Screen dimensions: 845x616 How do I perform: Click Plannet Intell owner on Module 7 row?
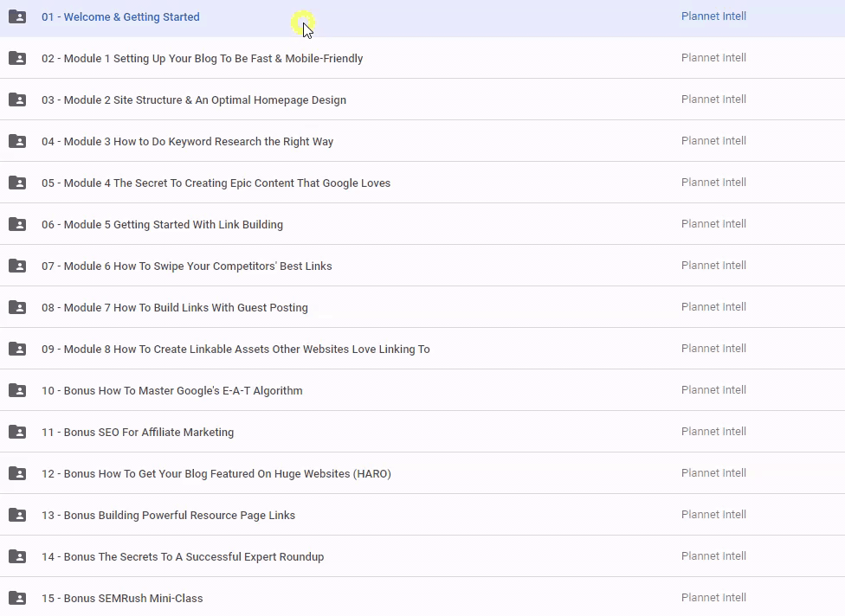click(x=713, y=307)
